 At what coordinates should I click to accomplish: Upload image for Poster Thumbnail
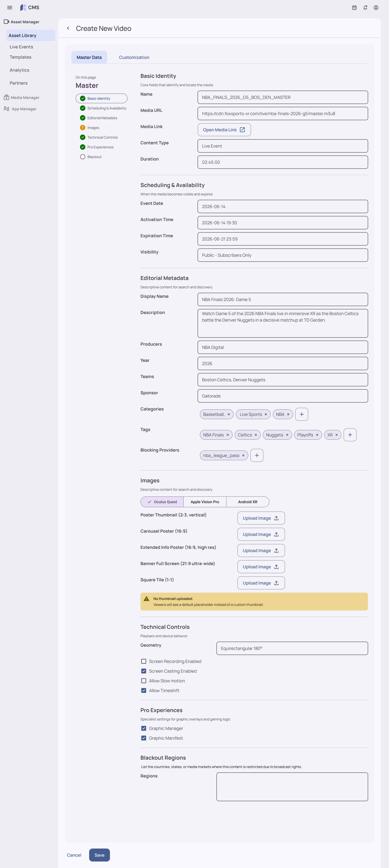point(261,518)
